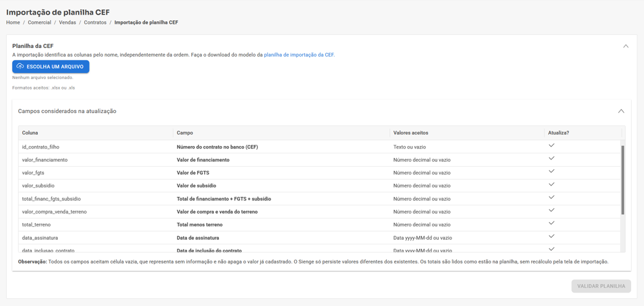Select the data_assinatura cell
Viewport: 644px width, 306px height.
tap(96, 238)
